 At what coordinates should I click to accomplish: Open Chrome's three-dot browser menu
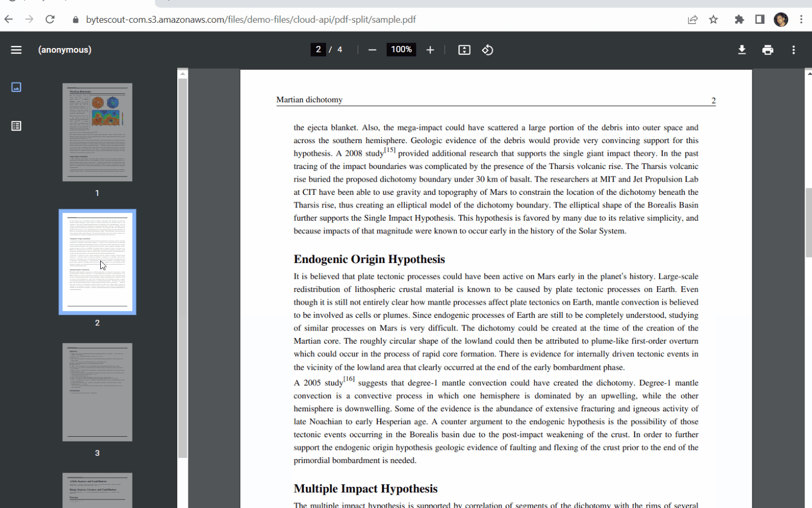pyautogui.click(x=801, y=20)
